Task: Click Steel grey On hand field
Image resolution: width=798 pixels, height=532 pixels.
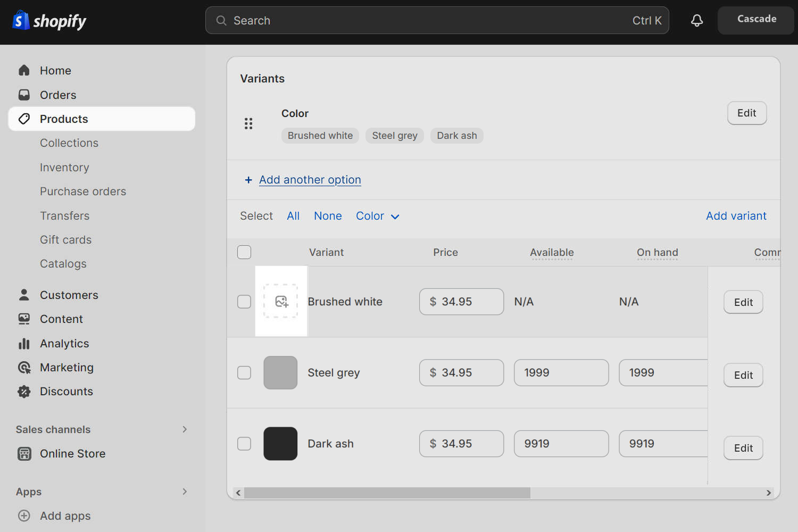Action: click(663, 372)
